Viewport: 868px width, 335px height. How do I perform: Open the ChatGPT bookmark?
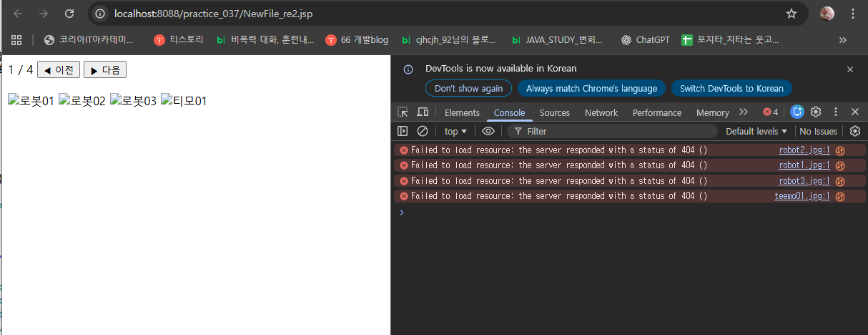645,40
